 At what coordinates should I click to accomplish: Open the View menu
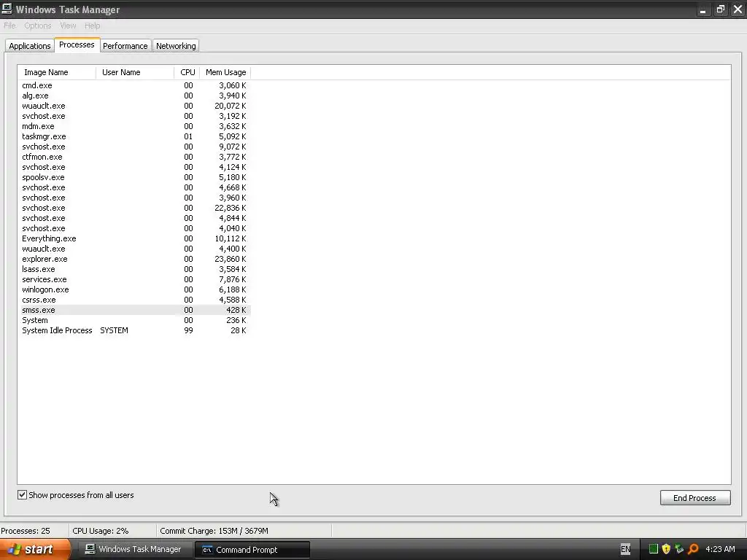68,26
